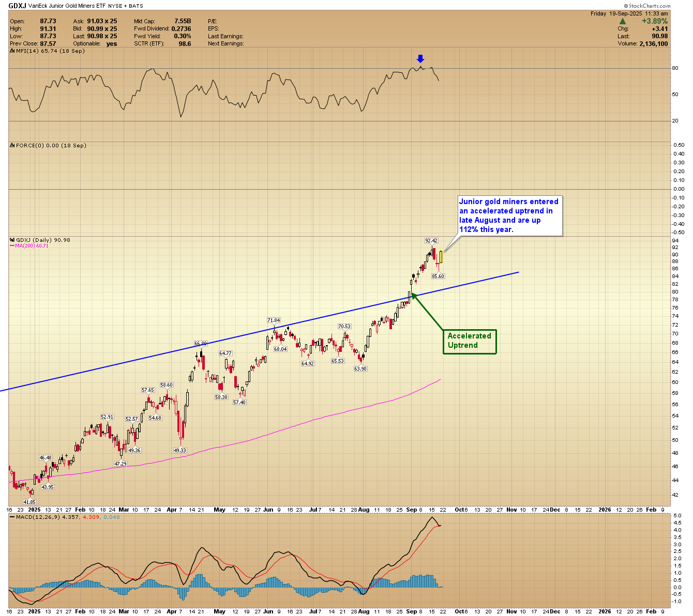
Task: Click the 58.60 price label
Action: [167, 385]
